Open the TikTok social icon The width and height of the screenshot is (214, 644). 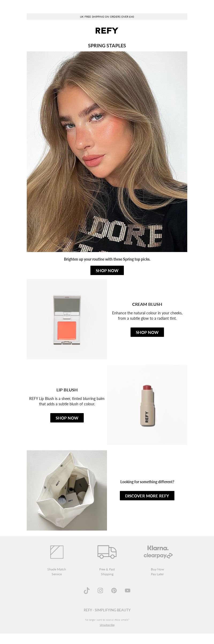[x=87, y=590]
